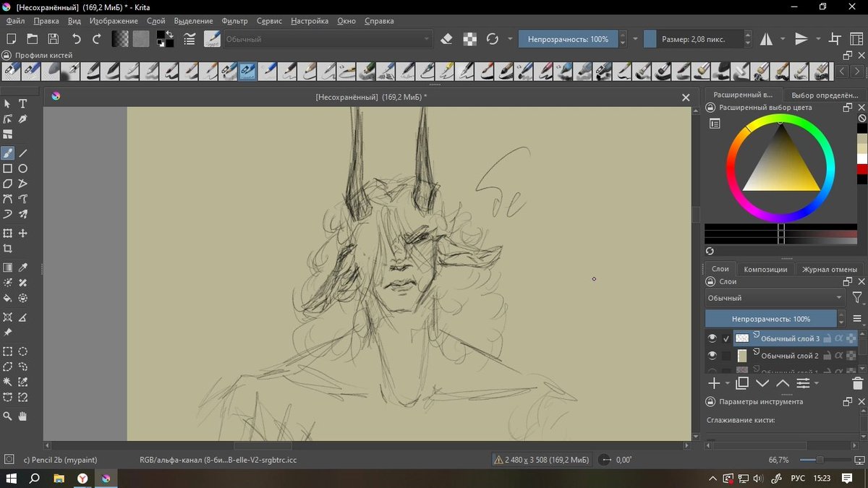Open a file with folder icon
The image size is (868, 488).
[x=33, y=39]
